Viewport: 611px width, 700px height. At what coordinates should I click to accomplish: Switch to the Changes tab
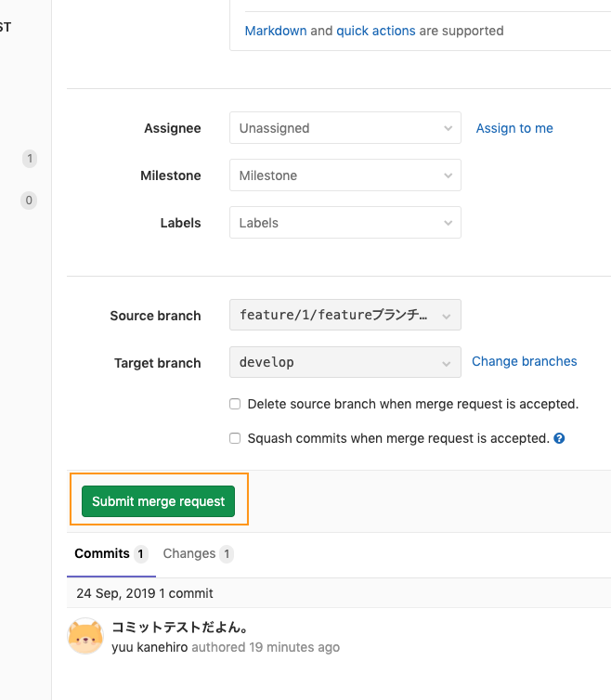coord(198,553)
